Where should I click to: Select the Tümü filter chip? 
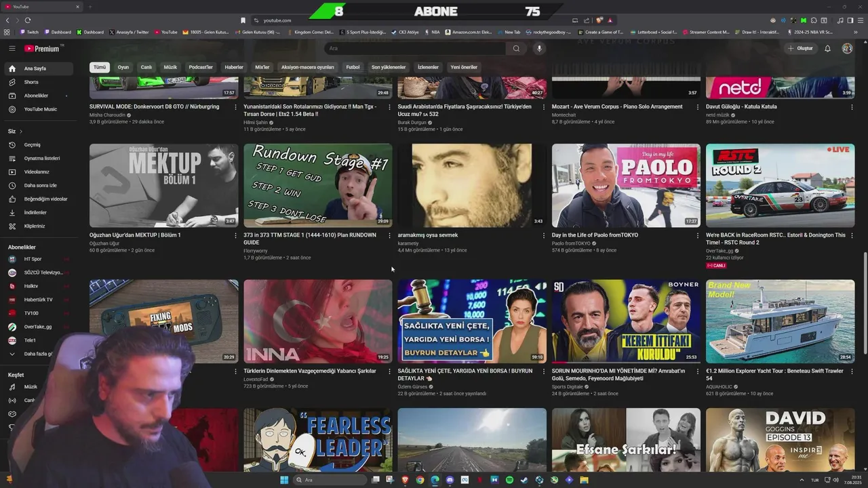(100, 67)
